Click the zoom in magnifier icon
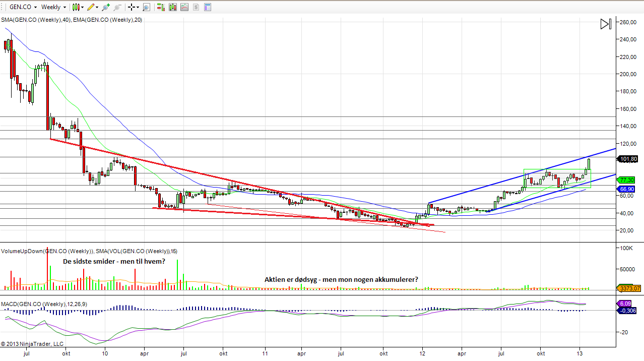Screen dimensions: 644x361 (x=106, y=7)
